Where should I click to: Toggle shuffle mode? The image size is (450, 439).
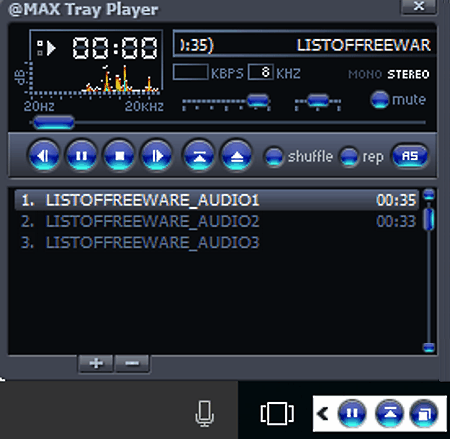274,156
